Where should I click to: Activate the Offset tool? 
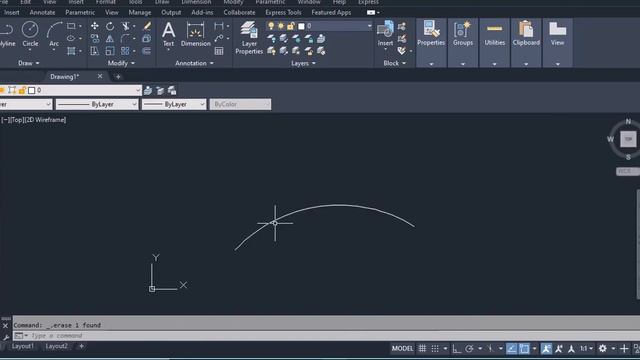(x=147, y=51)
